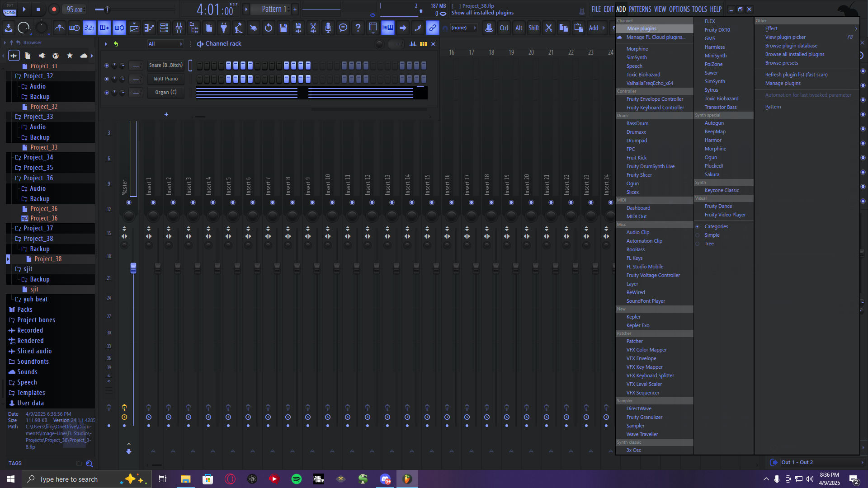Open the All channel filter dropdown

pyautogui.click(x=165, y=44)
